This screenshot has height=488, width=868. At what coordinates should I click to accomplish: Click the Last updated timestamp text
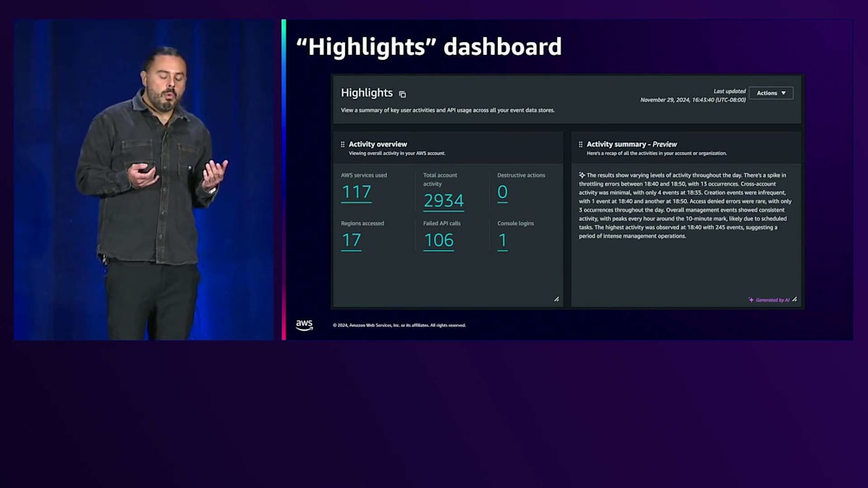(x=693, y=95)
